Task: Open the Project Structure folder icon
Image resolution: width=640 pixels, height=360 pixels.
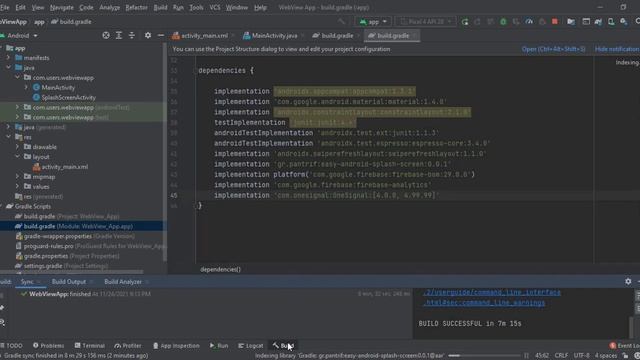Action: [x=571, y=22]
